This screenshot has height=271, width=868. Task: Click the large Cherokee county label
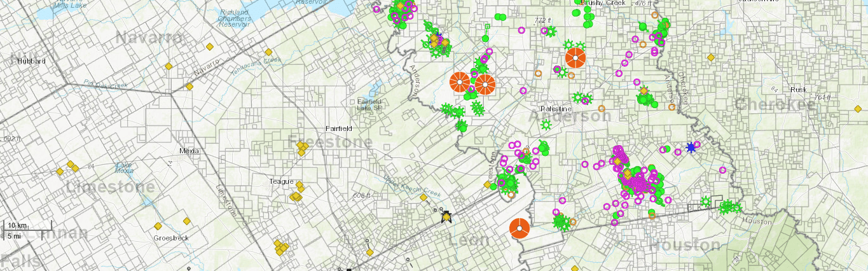773,104
